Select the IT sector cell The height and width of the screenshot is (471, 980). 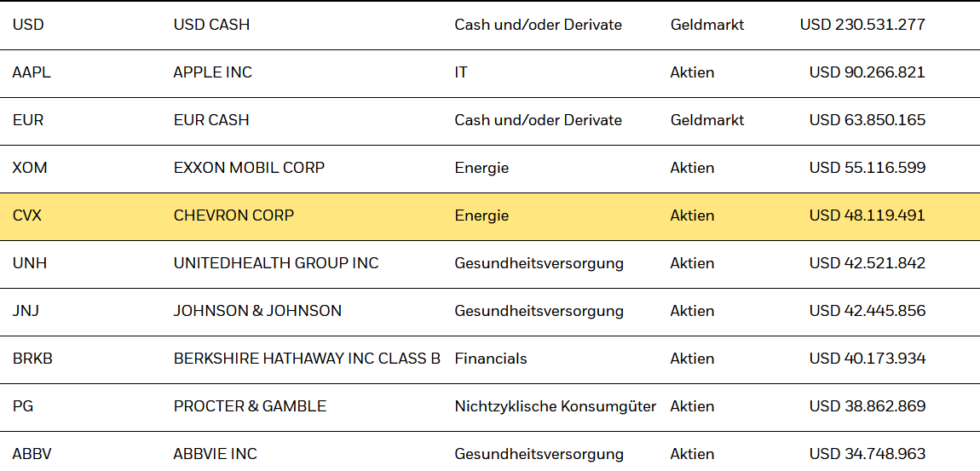461,72
